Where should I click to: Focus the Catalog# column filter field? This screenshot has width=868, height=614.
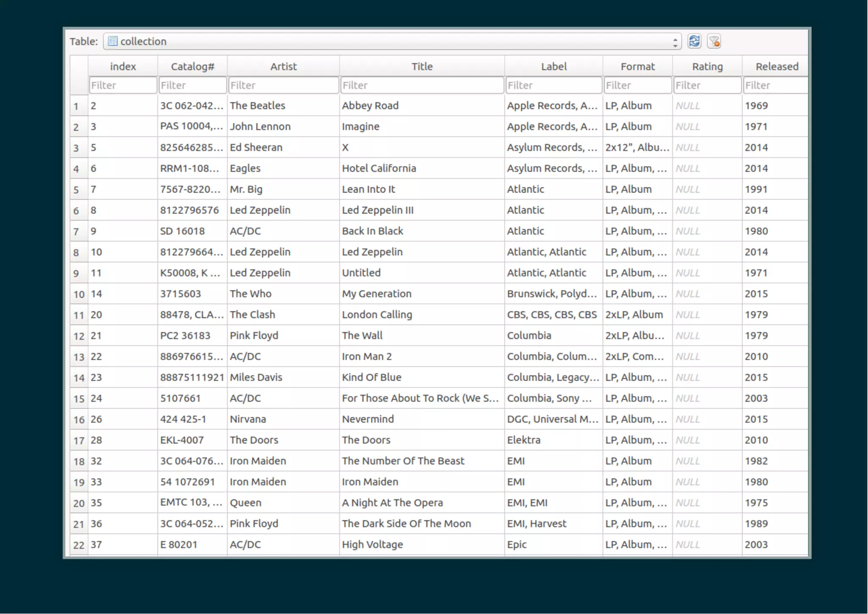[192, 85]
